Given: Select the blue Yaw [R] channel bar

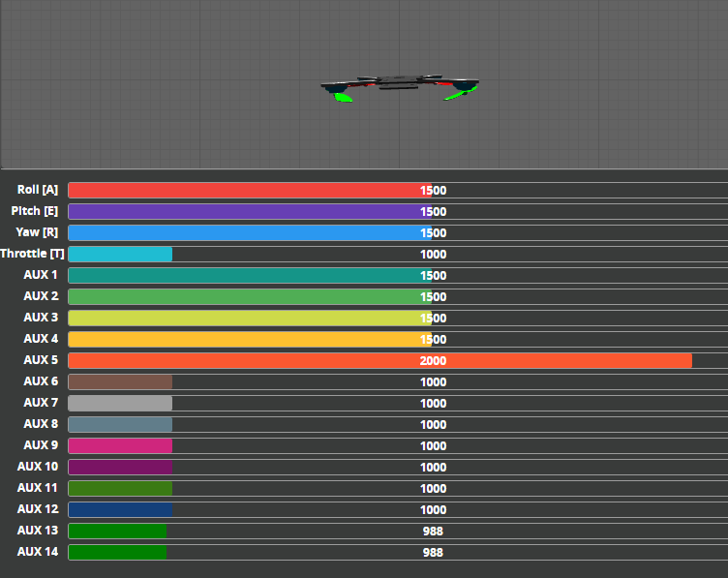Looking at the screenshot, I should [249, 233].
